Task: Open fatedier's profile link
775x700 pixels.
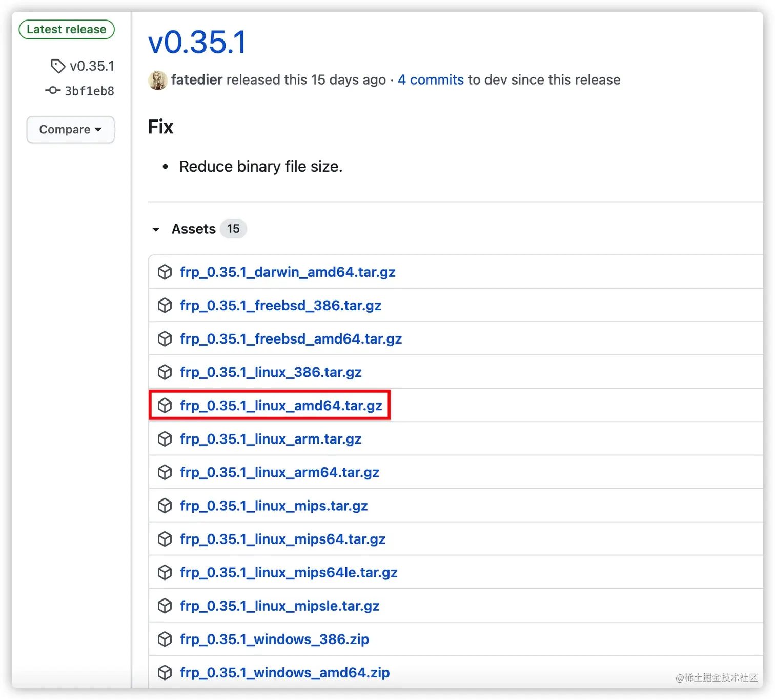Action: [197, 80]
